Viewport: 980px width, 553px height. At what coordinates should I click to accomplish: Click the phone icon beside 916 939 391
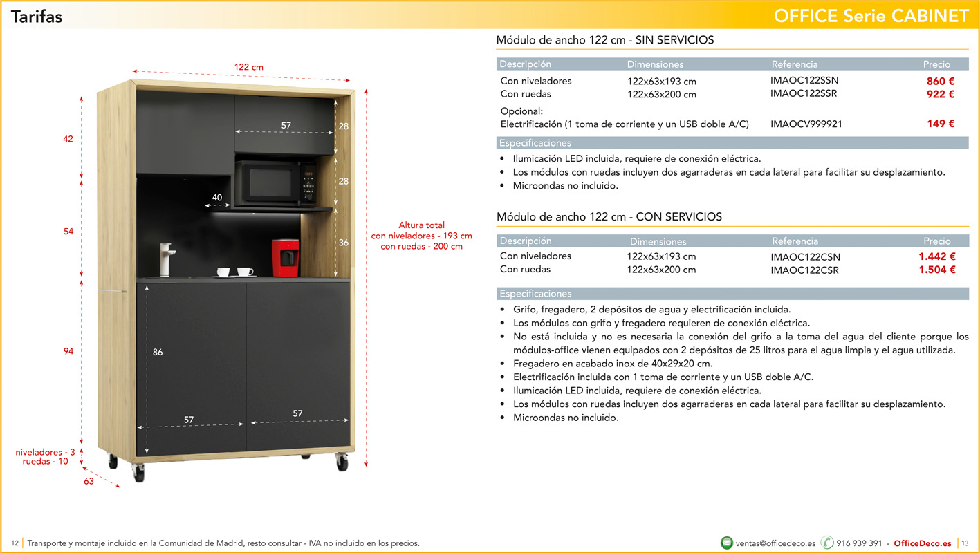(827, 543)
